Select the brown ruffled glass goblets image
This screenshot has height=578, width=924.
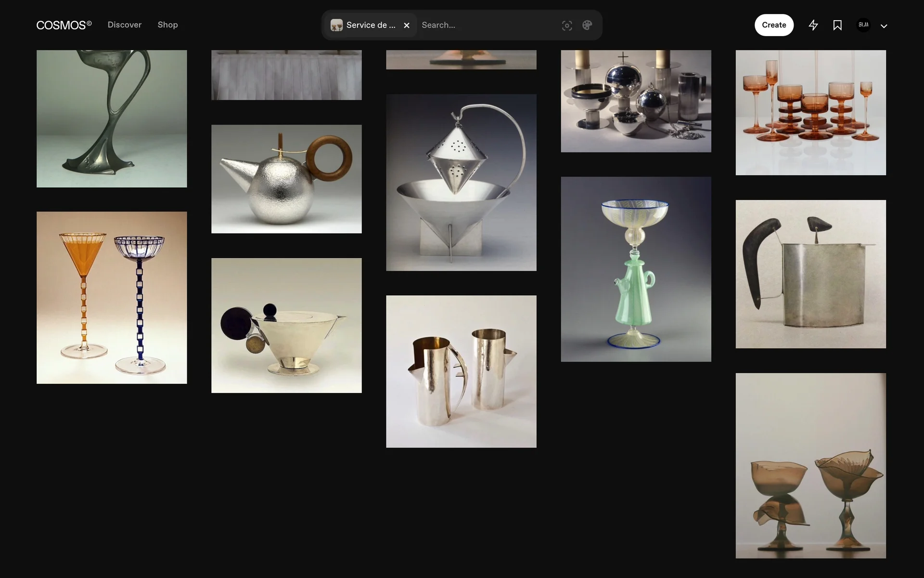(x=810, y=465)
